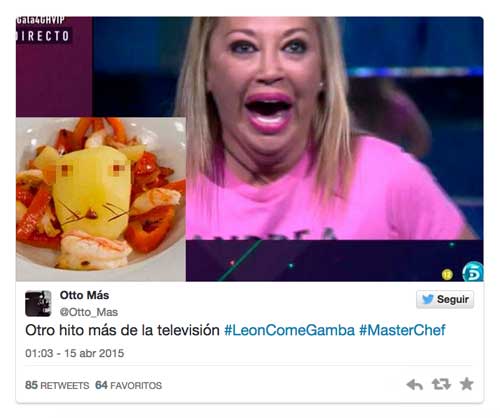
Task: Open the Otto Más display name
Action: click(x=84, y=295)
